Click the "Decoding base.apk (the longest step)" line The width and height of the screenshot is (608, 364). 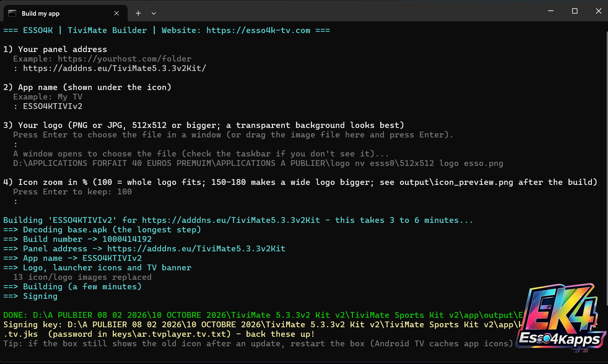(102, 229)
